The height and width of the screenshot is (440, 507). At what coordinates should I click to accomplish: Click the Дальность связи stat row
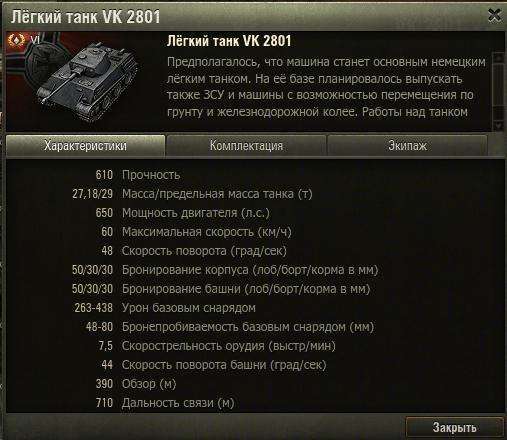point(165,403)
